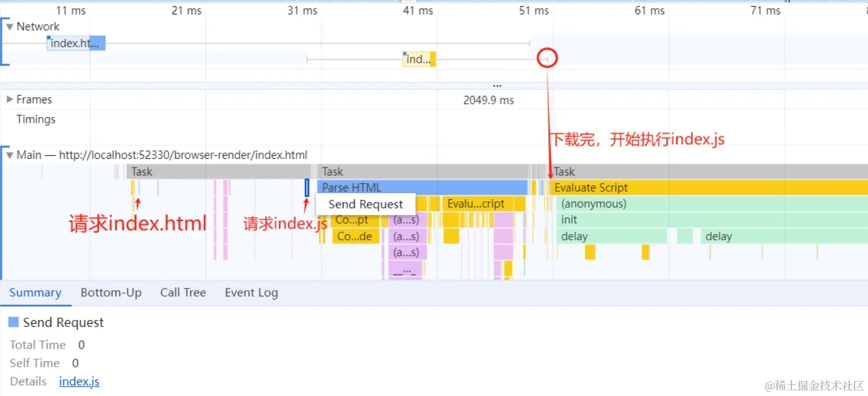Click the 11 ms ruler label
This screenshot has height=396, width=868.
tap(71, 11)
